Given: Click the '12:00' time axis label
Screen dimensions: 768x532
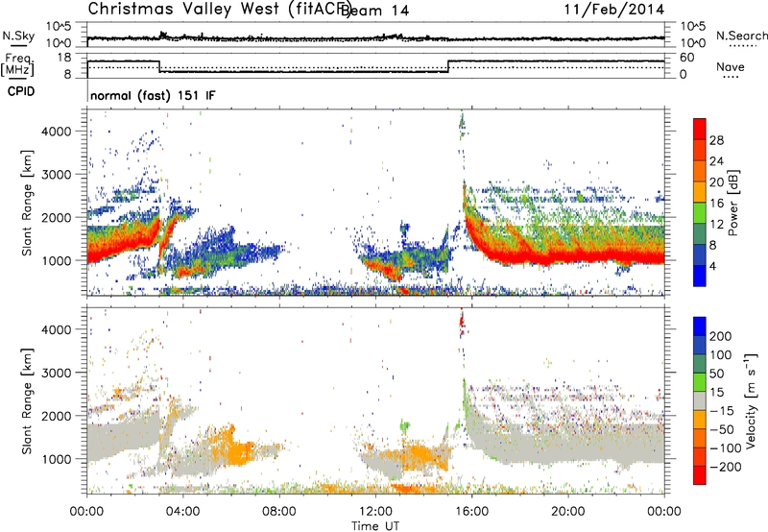Looking at the screenshot, I should point(375,512).
